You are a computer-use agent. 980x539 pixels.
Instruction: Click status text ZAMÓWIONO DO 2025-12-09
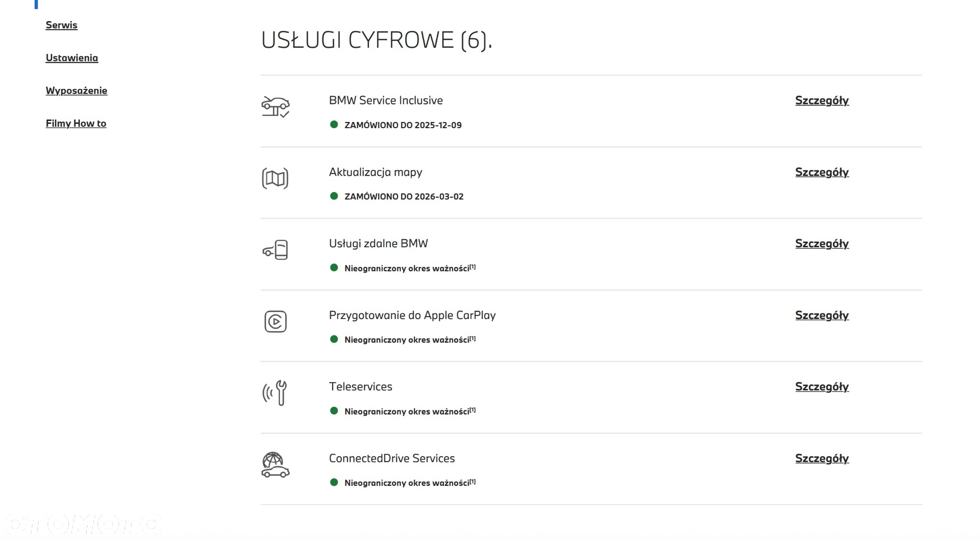click(403, 125)
